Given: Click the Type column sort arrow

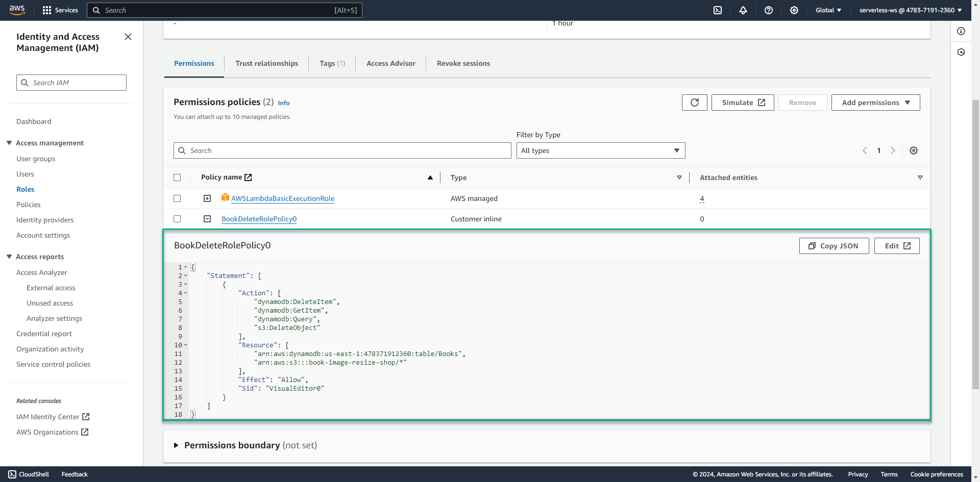Looking at the screenshot, I should pos(679,177).
